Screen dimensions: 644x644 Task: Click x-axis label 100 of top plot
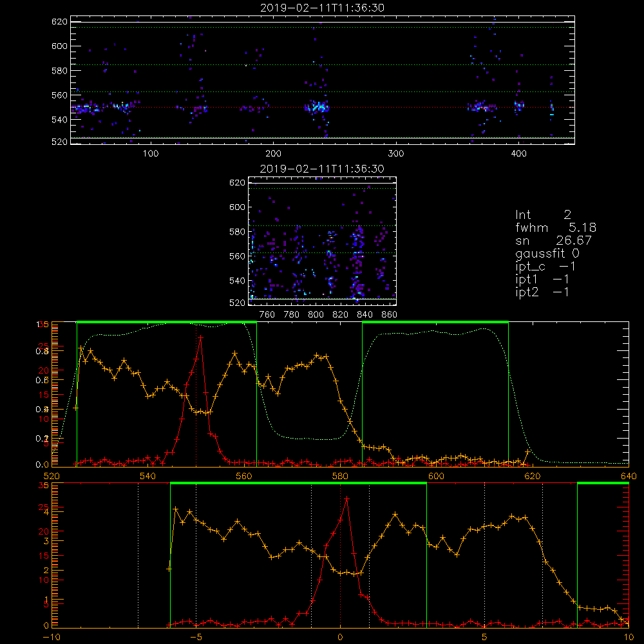151,154
